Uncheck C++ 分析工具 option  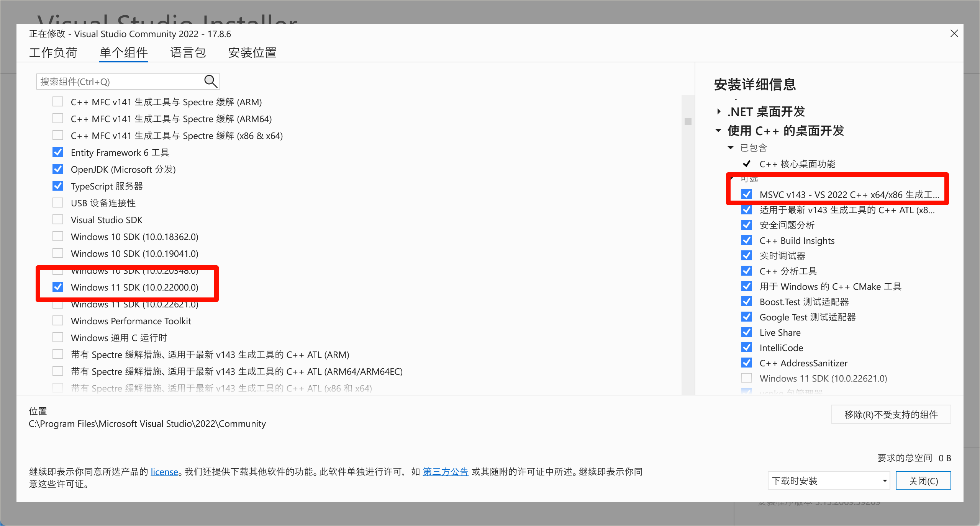747,271
